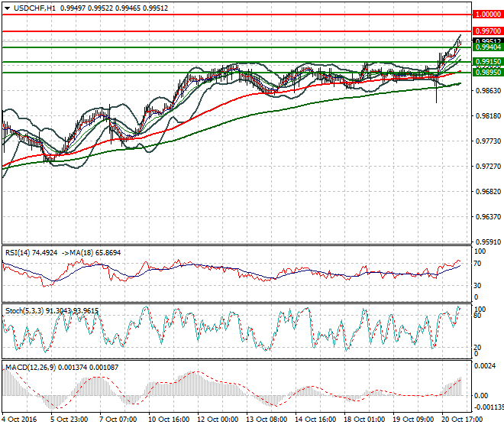Image resolution: width=504 pixels, height=428 pixels.
Task: Click the 0.98630 price axis value
Action: [488, 91]
